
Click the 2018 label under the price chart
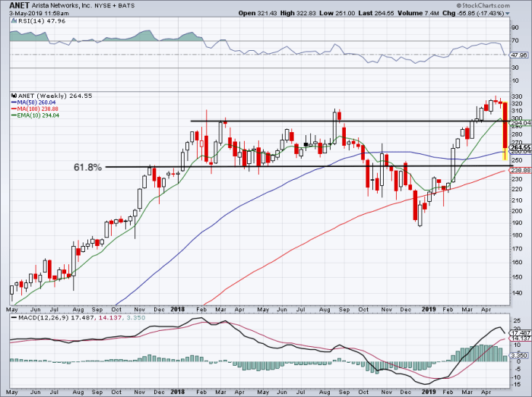[177, 309]
